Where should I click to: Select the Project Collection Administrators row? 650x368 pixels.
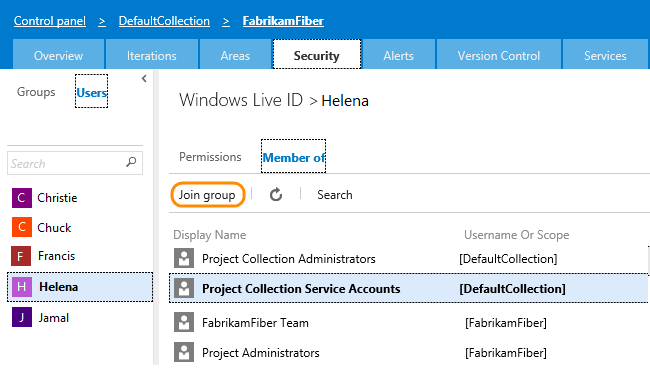(408, 259)
